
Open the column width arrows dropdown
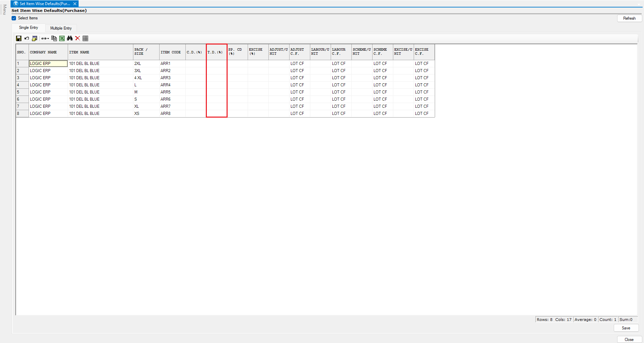(45, 38)
